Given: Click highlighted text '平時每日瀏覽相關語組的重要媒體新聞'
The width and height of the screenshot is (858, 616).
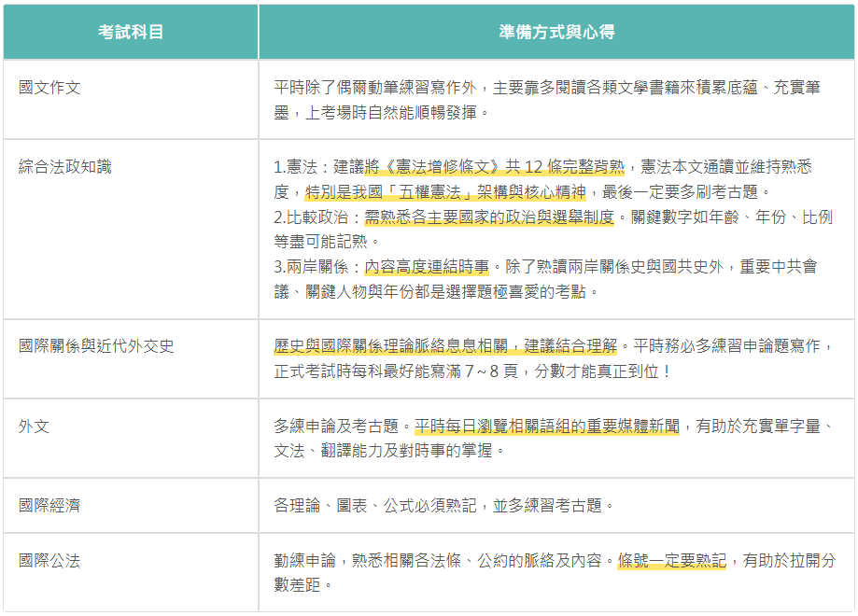Looking at the screenshot, I should (547, 427).
